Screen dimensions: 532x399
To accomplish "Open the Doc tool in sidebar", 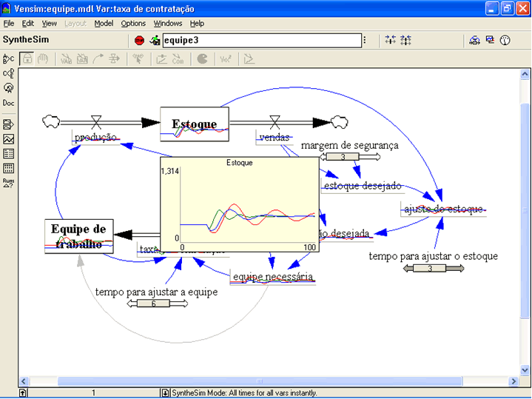I will pyautogui.click(x=9, y=104).
